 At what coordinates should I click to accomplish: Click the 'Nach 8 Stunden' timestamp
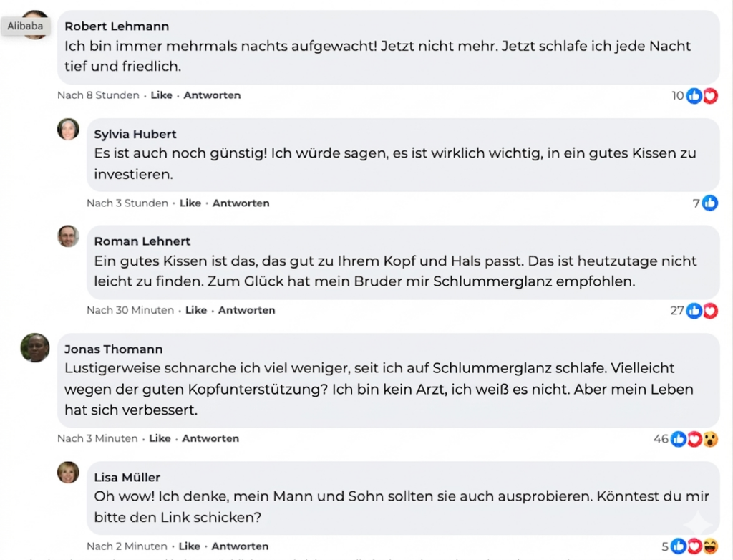99,95
